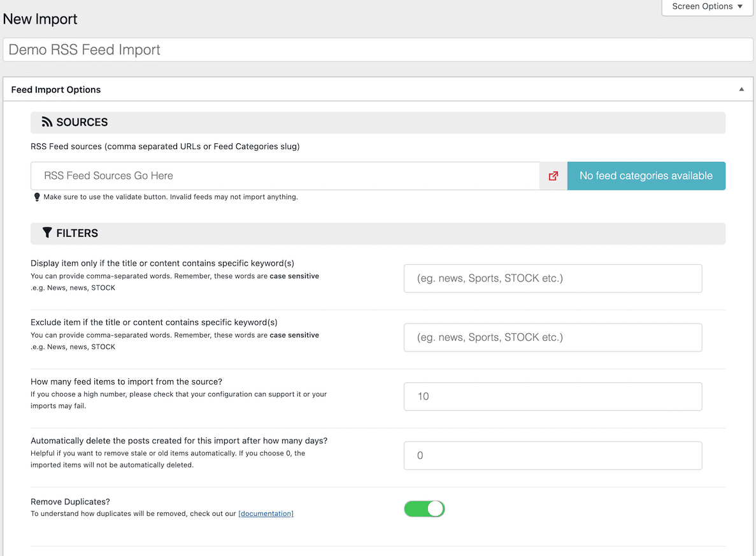Viewport: 756px width, 556px height.
Task: Click the exclude keywords filter field
Action: [x=552, y=338]
